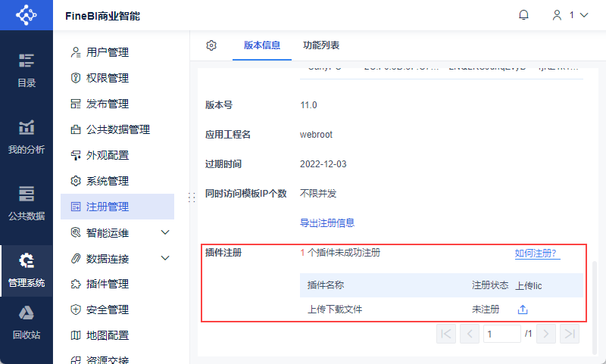Screen dimensions: 606x364
Task: Click the 插件名称 column header
Action: pos(326,285)
